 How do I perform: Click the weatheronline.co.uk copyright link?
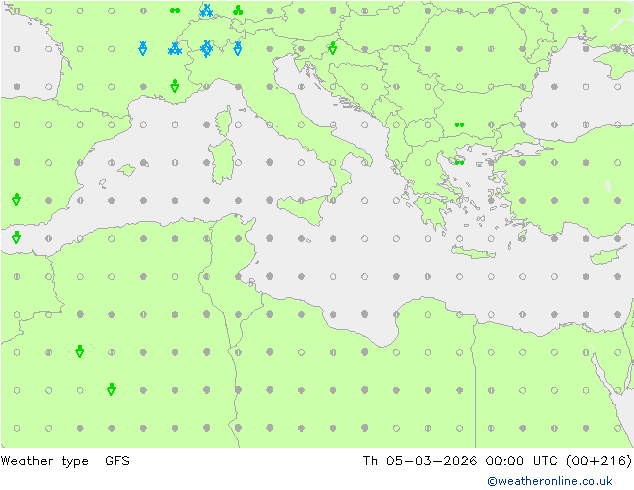tap(550, 481)
